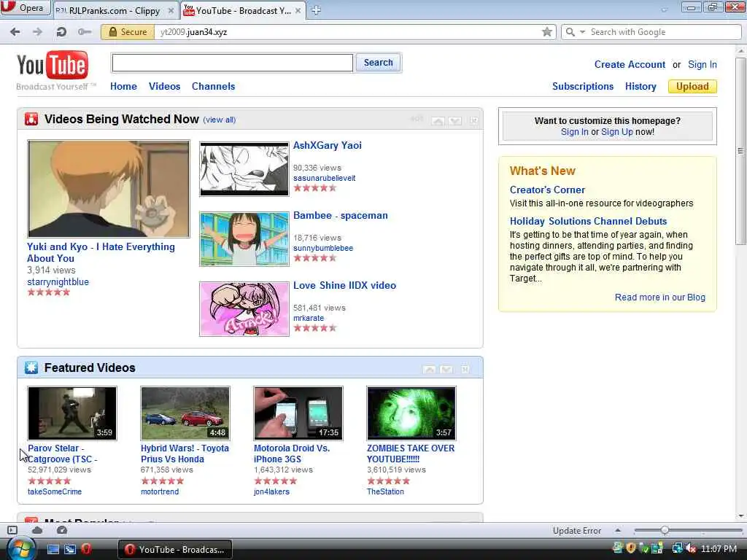The image size is (747, 560).
Task: Move the Videos Being Watched Now module up
Action: tap(438, 121)
